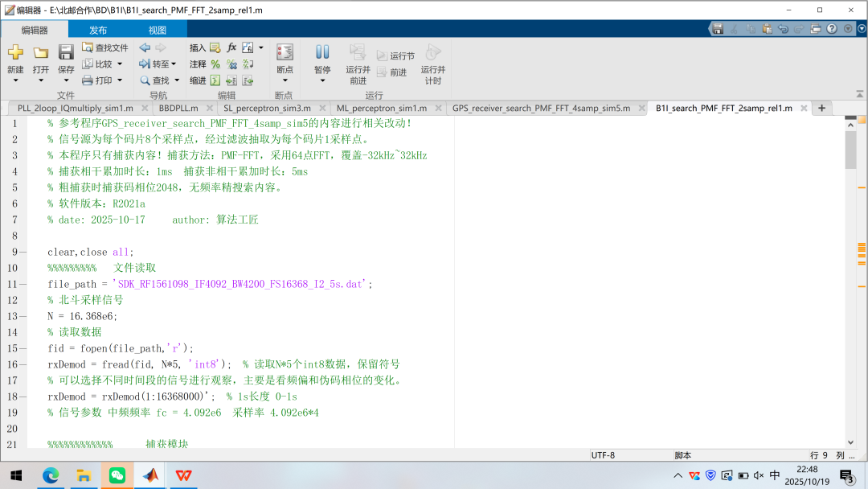This screenshot has width=868, height=489.
Task: Click the 断点 (Breakpoints) icon
Action: pos(285,53)
